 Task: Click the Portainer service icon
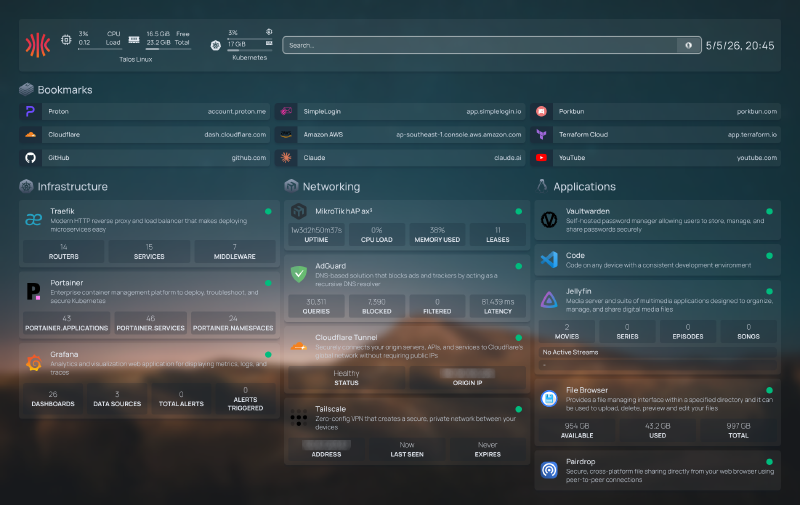pos(34,291)
